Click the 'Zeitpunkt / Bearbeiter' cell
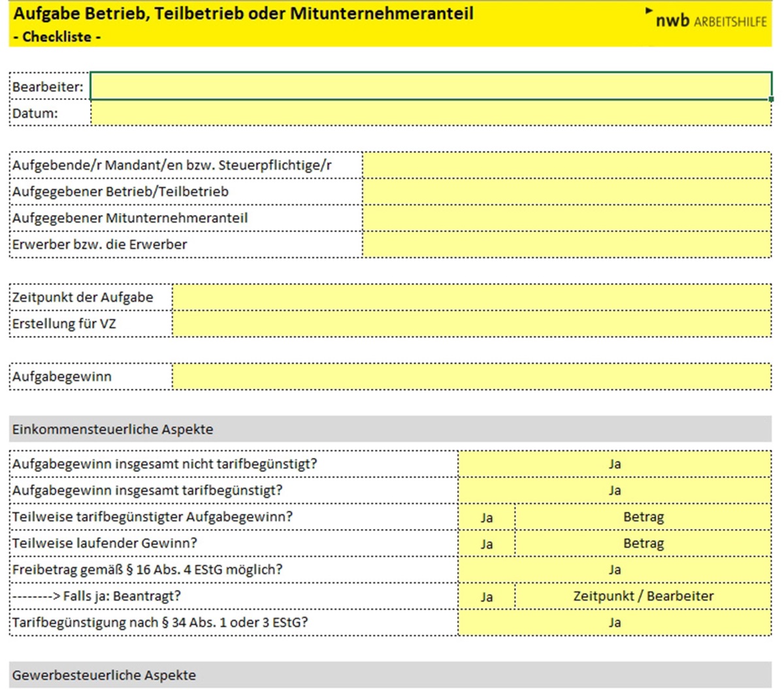The image size is (784, 690). (643, 597)
